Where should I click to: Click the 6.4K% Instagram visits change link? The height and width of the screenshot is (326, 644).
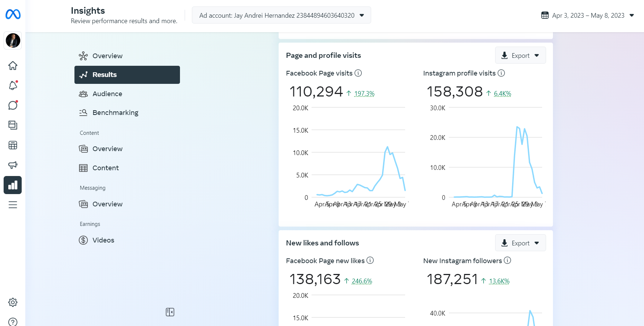502,94
